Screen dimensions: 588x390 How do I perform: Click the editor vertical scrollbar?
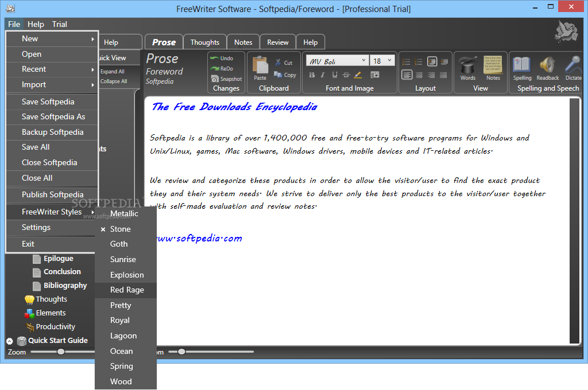[574, 221]
